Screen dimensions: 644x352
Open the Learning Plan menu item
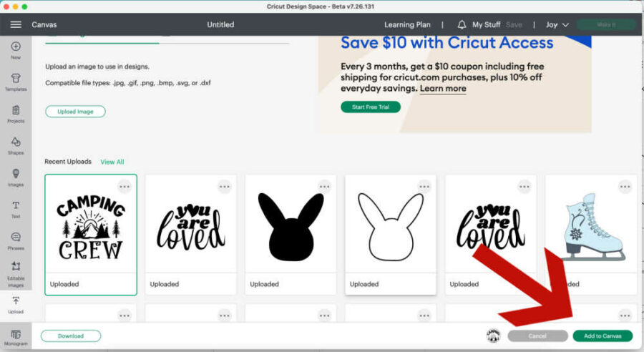[x=407, y=24]
